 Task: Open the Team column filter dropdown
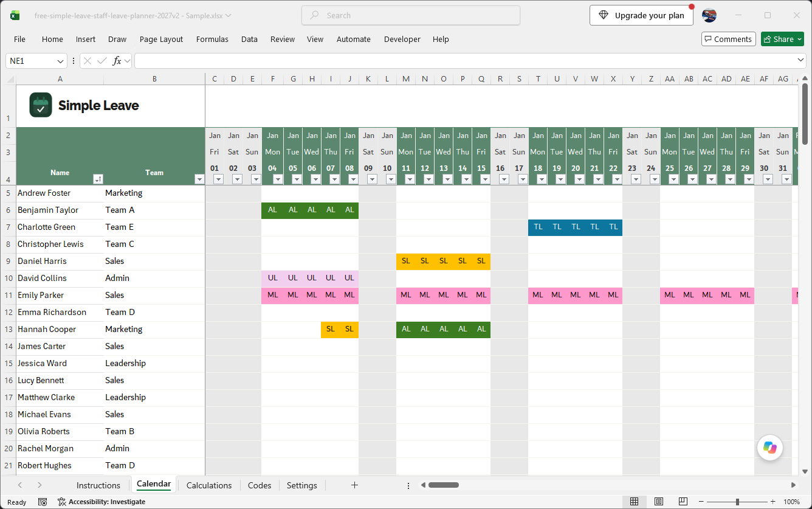coord(199,179)
